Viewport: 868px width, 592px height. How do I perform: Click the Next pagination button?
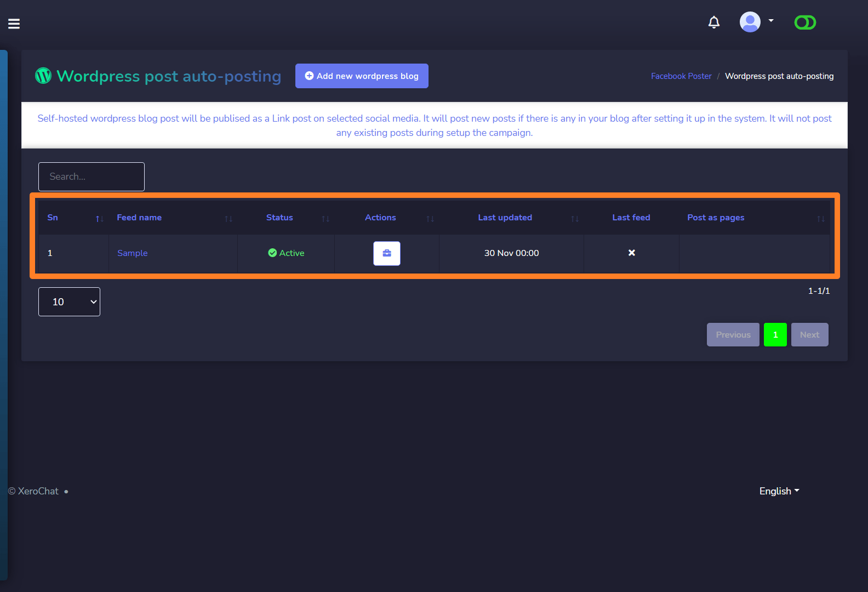pos(810,334)
